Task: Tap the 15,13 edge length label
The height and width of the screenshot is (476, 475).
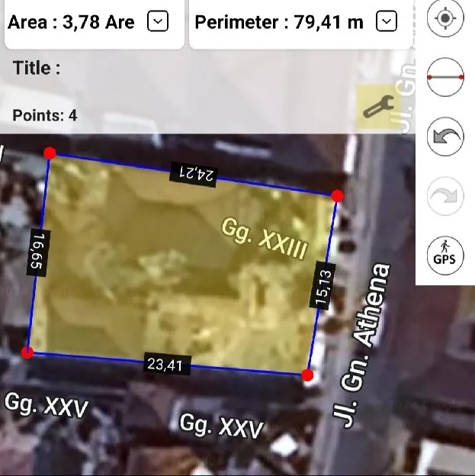Action: click(323, 285)
